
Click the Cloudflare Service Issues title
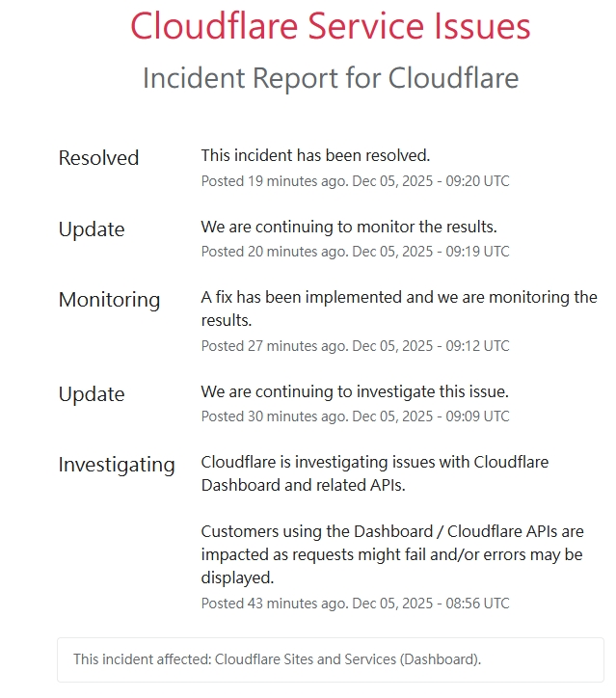pos(330,26)
